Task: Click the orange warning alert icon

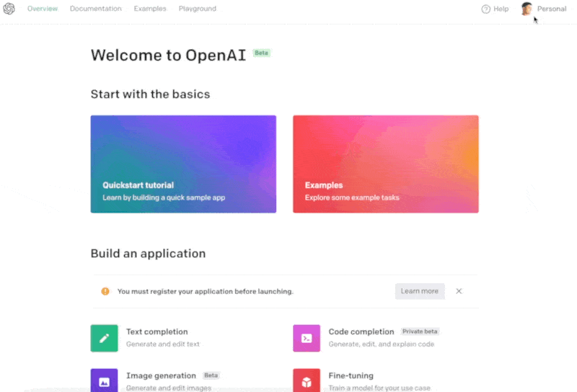Action: tap(105, 291)
